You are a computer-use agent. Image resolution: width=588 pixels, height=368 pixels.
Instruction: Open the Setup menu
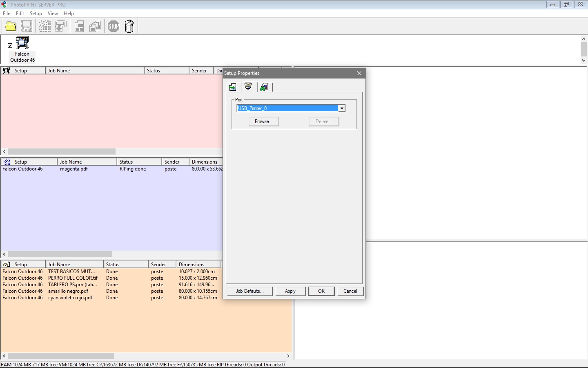click(36, 13)
